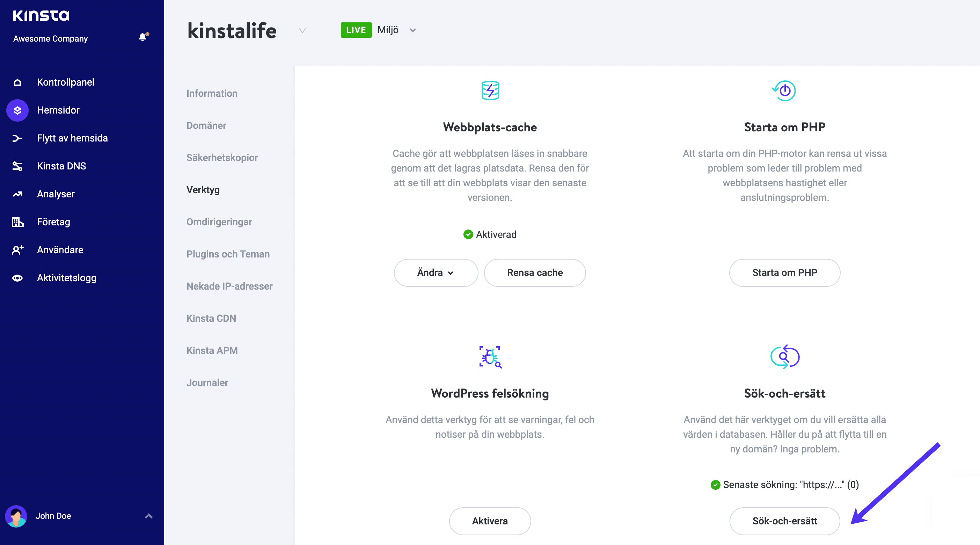Viewport: 980px width, 545px height.
Task: Click the Aktiverad status text
Action: [496, 234]
